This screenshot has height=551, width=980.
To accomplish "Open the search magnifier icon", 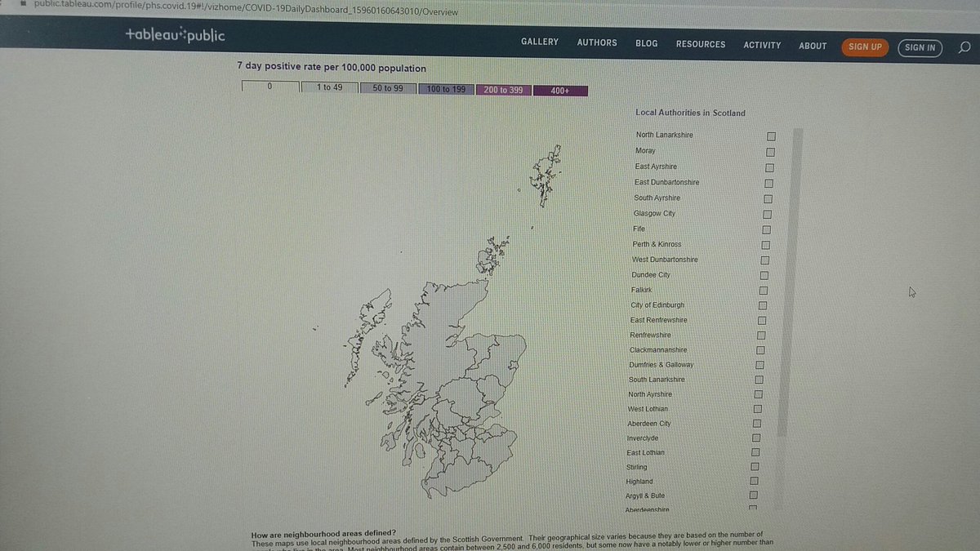I will click(964, 47).
